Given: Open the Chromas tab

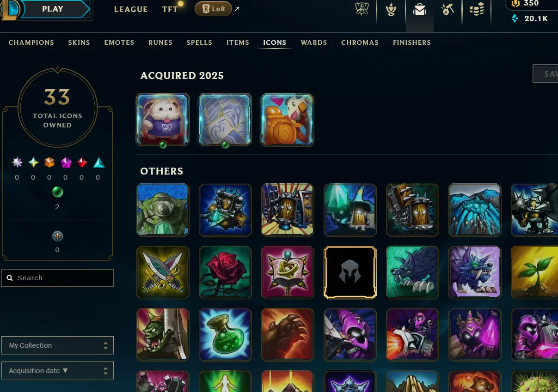Looking at the screenshot, I should click(x=360, y=42).
